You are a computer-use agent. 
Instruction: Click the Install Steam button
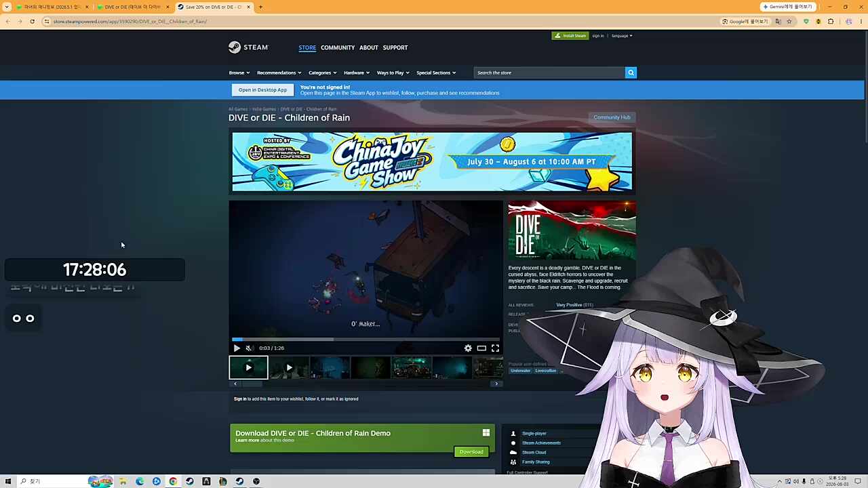570,36
